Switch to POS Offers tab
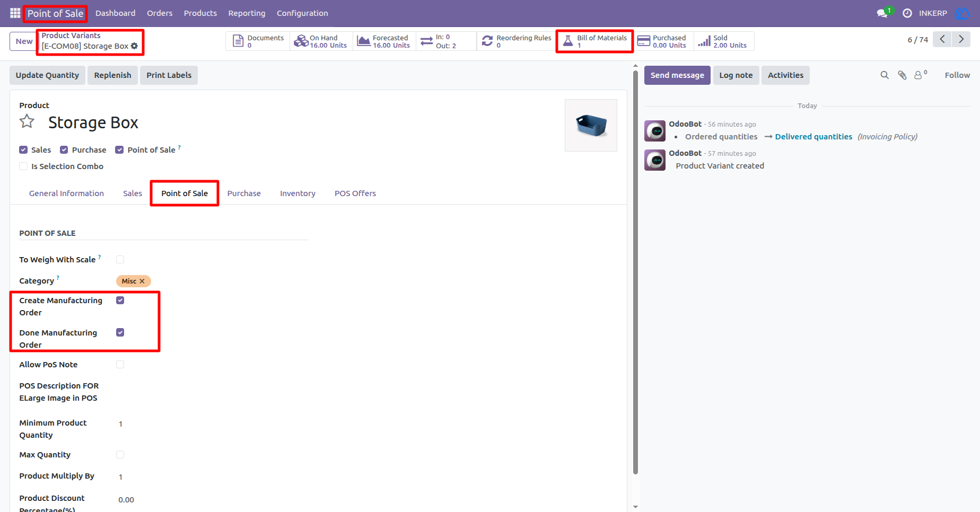 click(355, 193)
